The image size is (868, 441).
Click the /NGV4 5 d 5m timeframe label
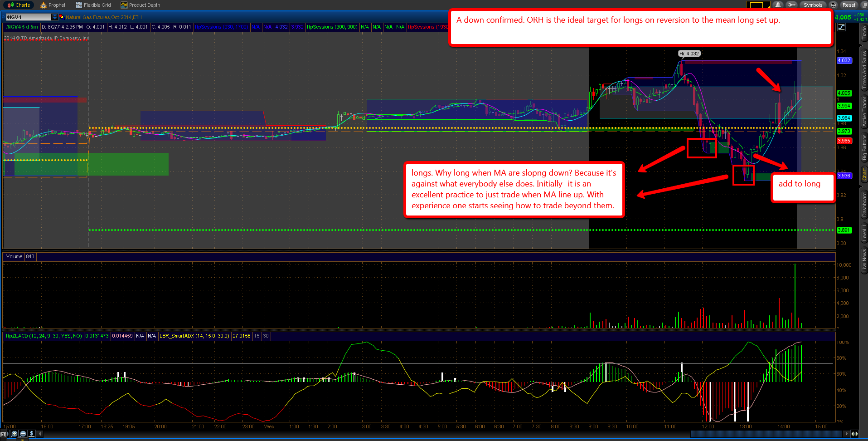pyautogui.click(x=22, y=27)
